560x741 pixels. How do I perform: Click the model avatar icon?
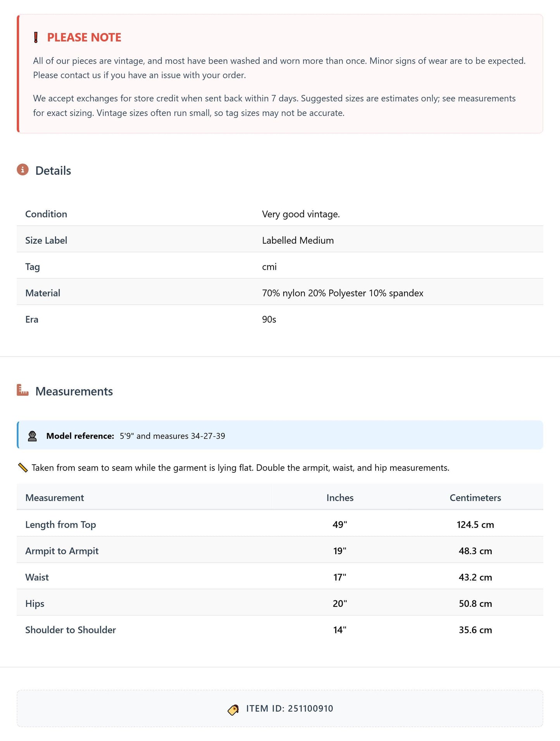click(33, 436)
